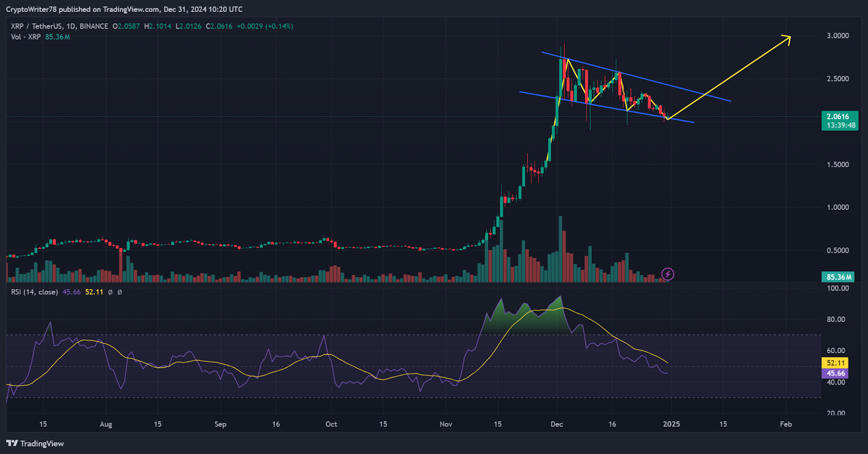This screenshot has height=454, width=868.
Task: Click the CryptoWriter78 published on TradingView.com header
Action: click(124, 9)
